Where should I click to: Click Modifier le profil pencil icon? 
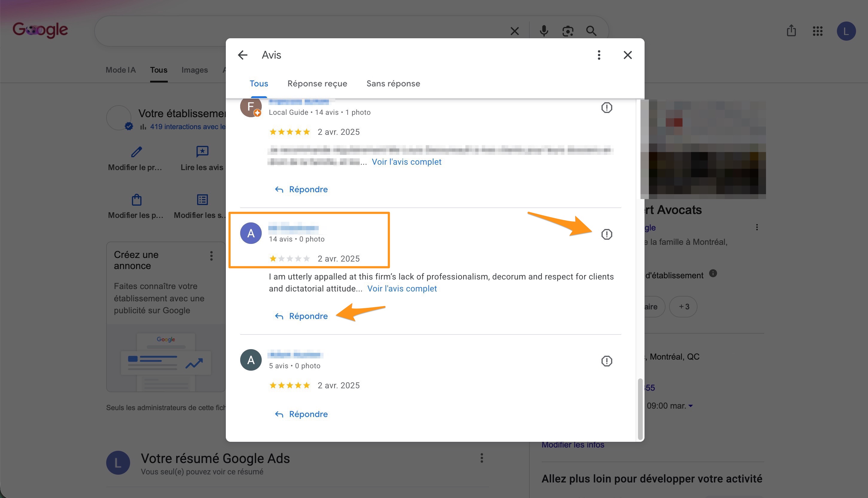click(136, 152)
